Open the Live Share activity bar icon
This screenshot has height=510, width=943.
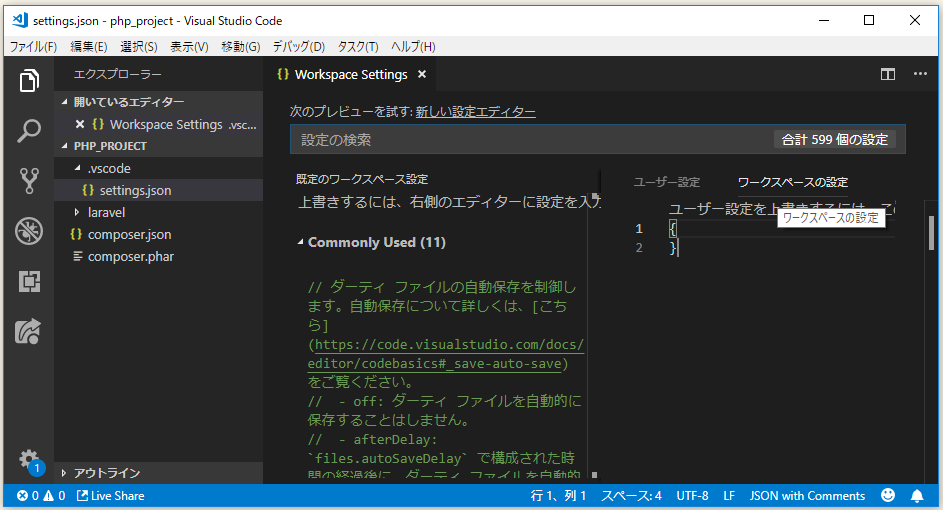[x=29, y=331]
